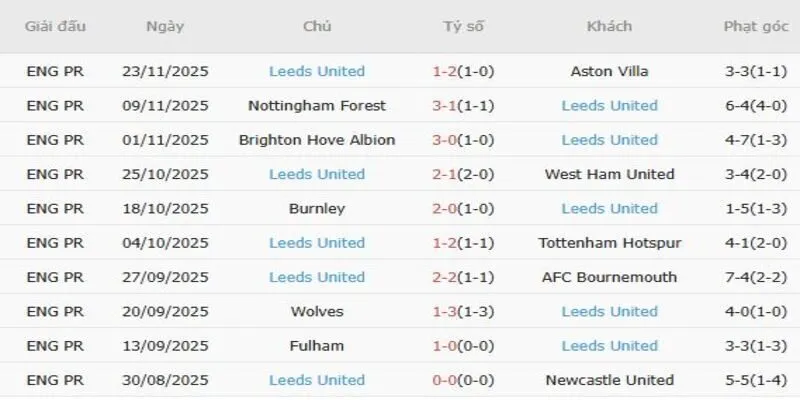Viewport: 800px width, 400px height.
Task: Open the Fulham team entry
Action: pos(317,346)
